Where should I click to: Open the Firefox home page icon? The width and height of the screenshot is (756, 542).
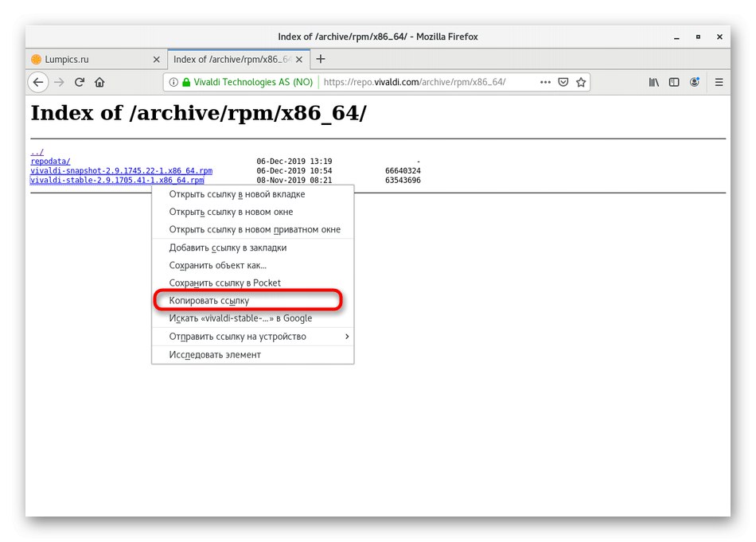point(99,83)
